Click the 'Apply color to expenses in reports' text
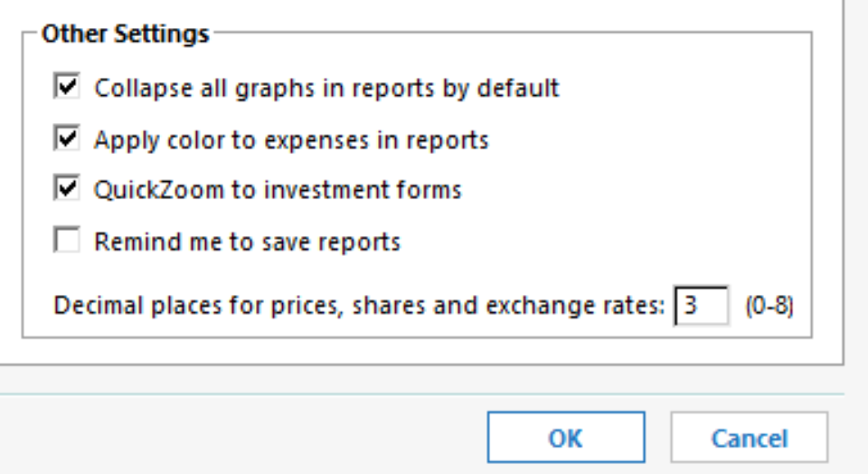868x474 pixels. pos(291,140)
